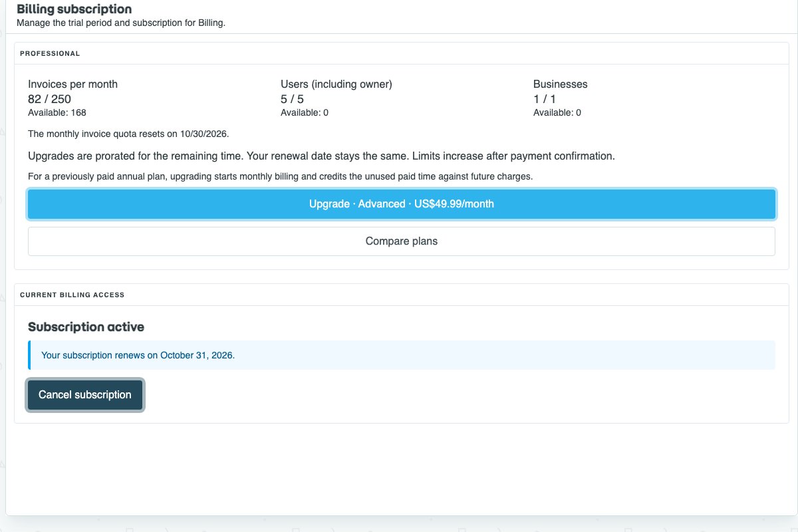Click the Businesses label
This screenshot has width=798, height=532.
coord(561,84)
